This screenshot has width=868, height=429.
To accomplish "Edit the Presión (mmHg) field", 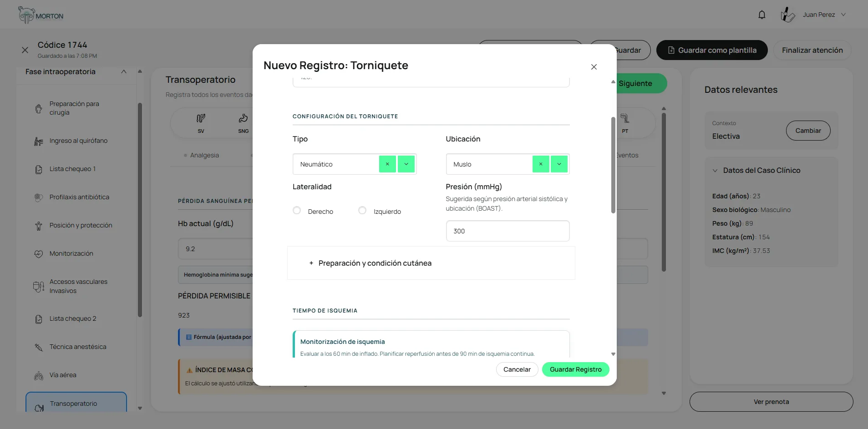I will coord(508,231).
